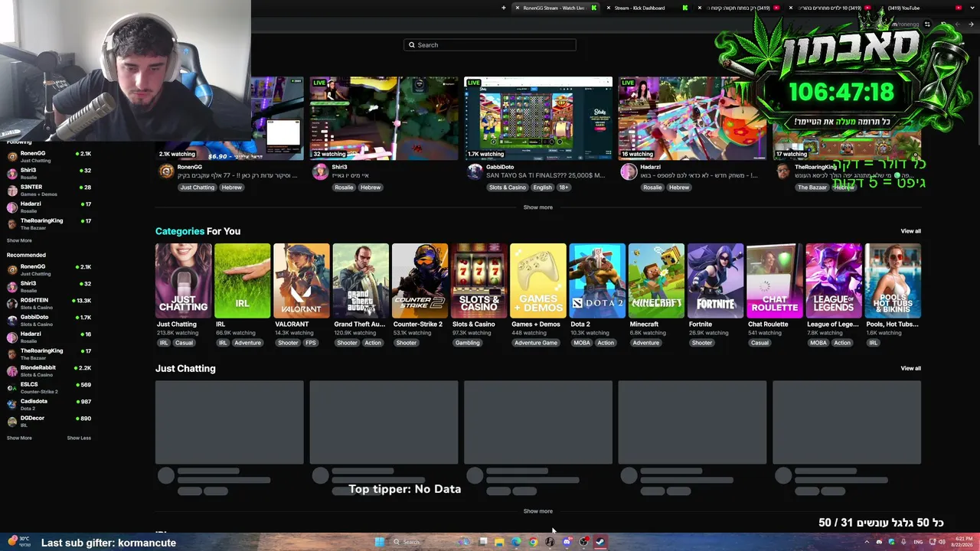The image size is (980, 551).
Task: Open S3NTER avatar in Following list
Action: [12, 191]
